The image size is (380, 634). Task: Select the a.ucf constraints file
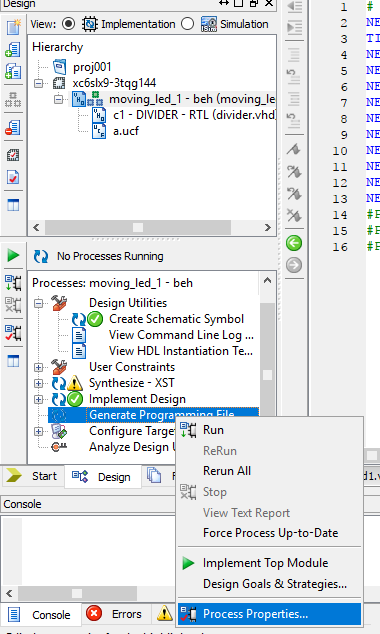tap(126, 131)
